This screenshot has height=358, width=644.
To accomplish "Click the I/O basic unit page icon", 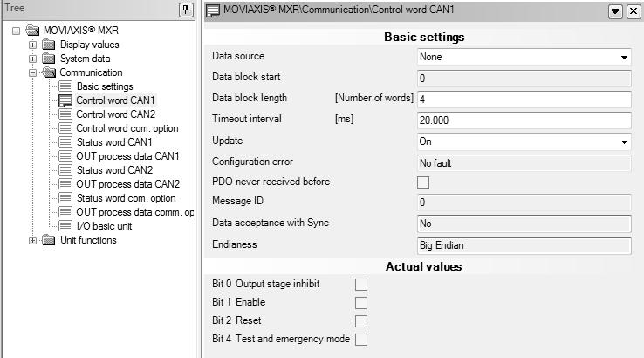I will 65,226.
